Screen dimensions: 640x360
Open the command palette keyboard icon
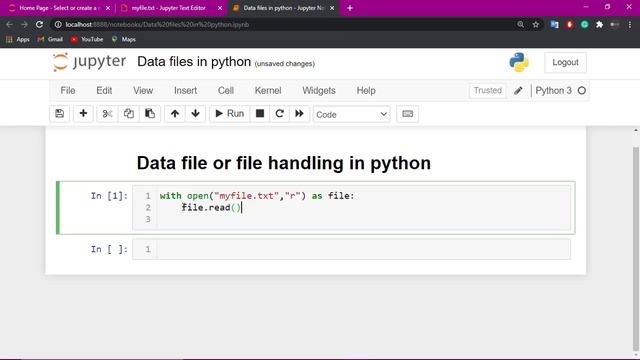point(407,113)
